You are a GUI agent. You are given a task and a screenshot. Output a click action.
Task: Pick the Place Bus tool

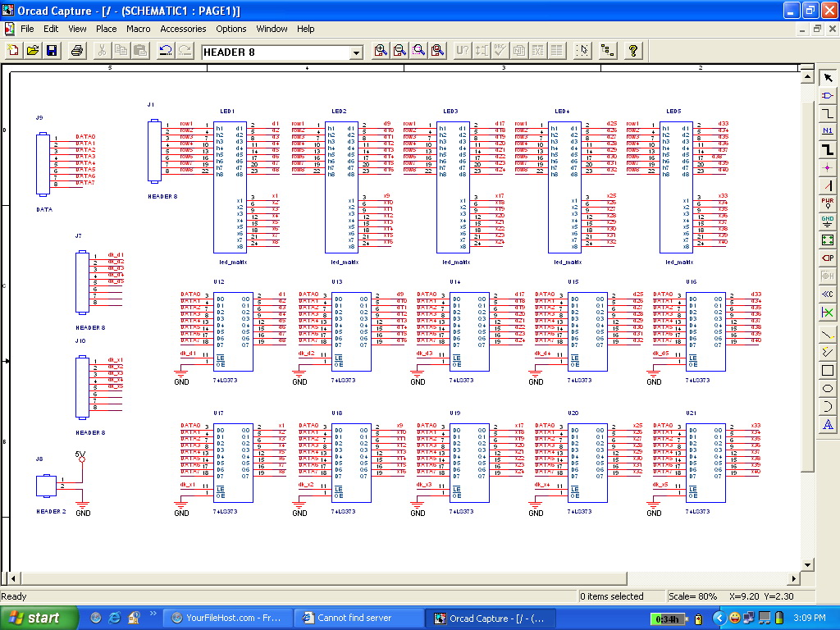coord(828,149)
